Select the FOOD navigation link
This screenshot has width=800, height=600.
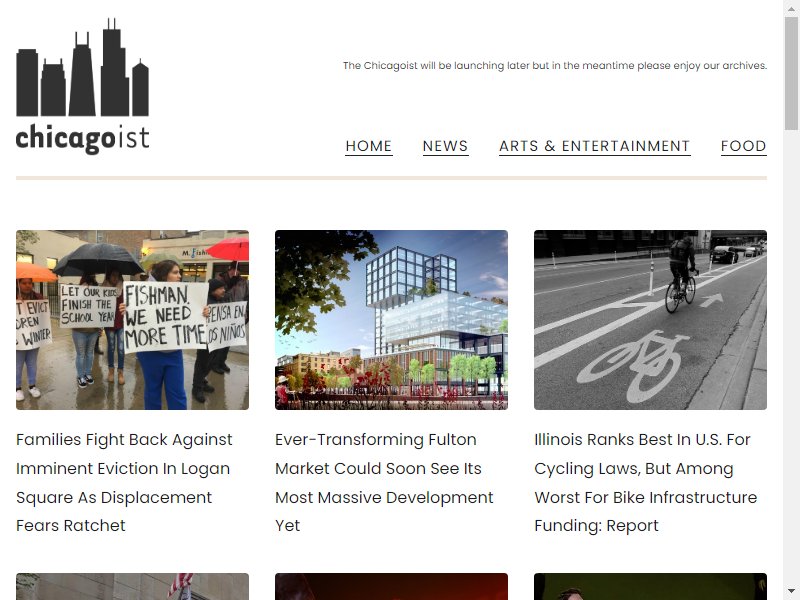[x=743, y=146]
